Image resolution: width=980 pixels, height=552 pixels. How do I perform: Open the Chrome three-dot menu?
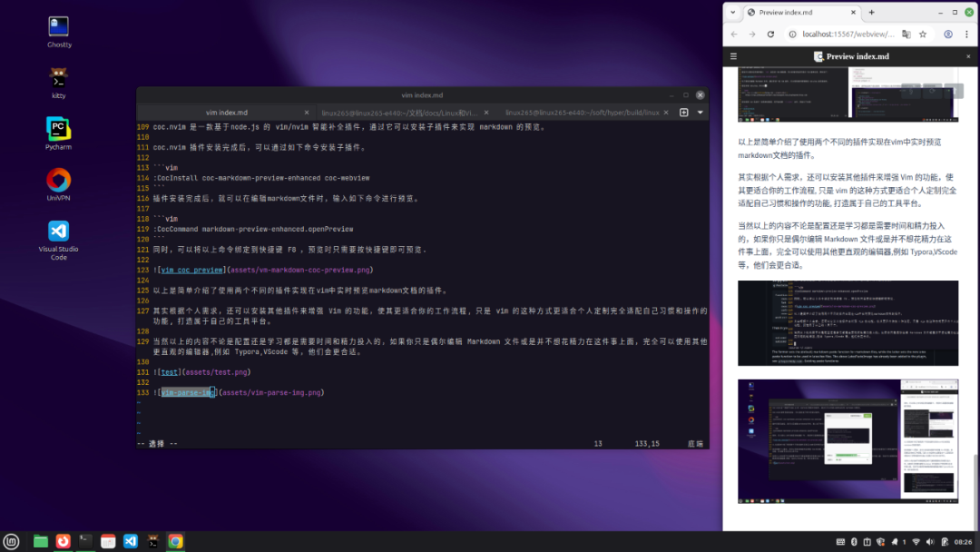(967, 34)
